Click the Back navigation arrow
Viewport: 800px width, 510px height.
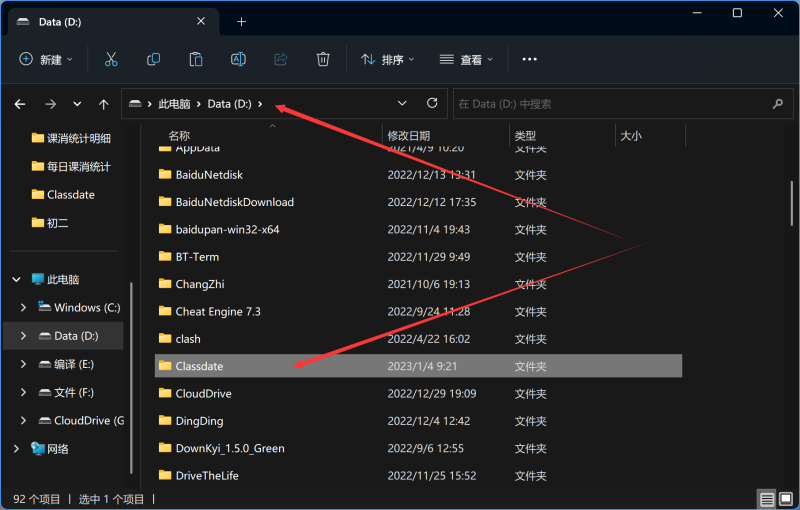(x=20, y=104)
